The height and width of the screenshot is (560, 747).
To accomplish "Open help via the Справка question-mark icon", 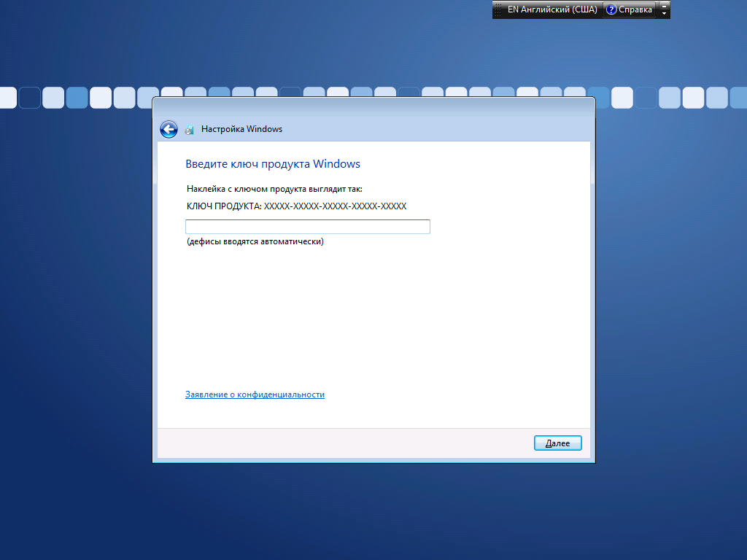I will point(611,9).
